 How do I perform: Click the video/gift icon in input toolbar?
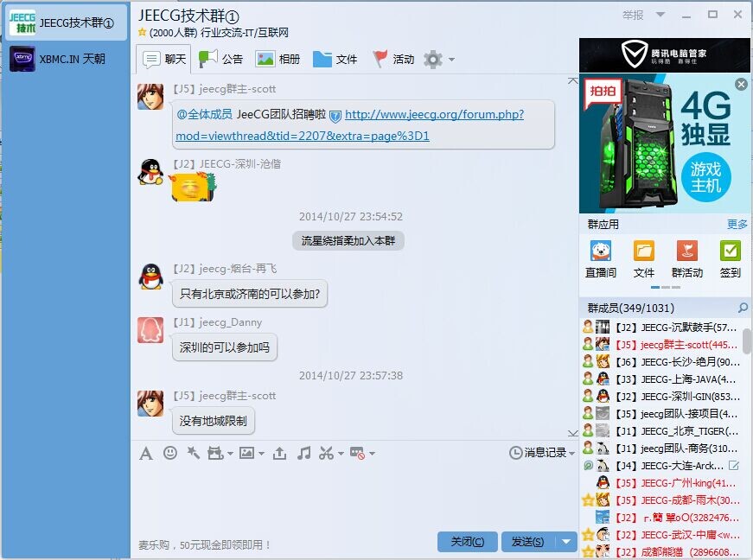pos(215,453)
